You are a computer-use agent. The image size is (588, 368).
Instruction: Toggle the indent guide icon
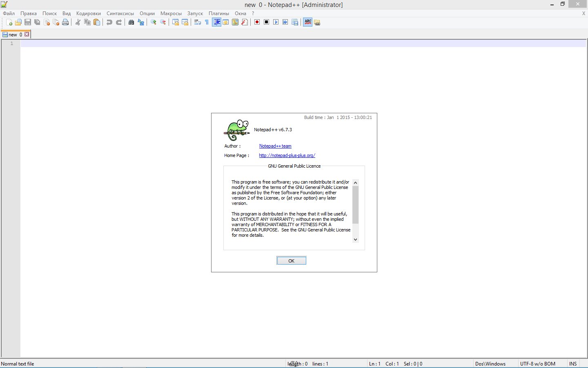(x=217, y=22)
